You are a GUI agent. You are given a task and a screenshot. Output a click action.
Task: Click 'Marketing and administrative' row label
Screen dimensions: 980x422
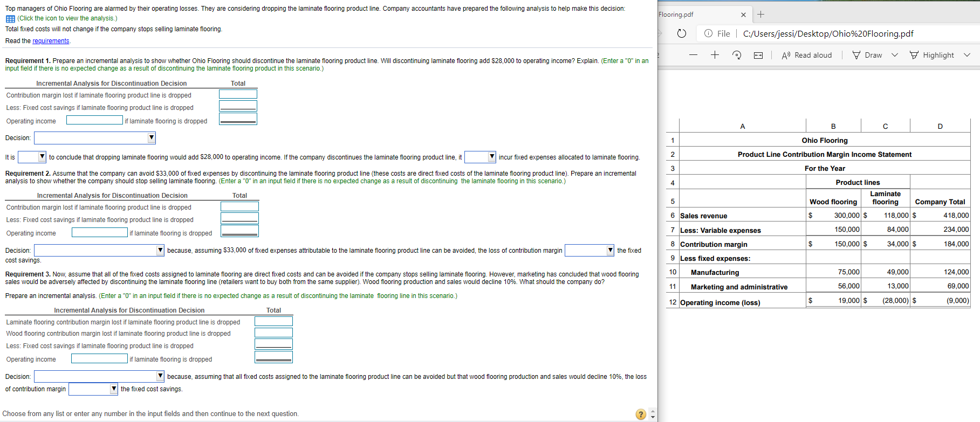point(739,287)
